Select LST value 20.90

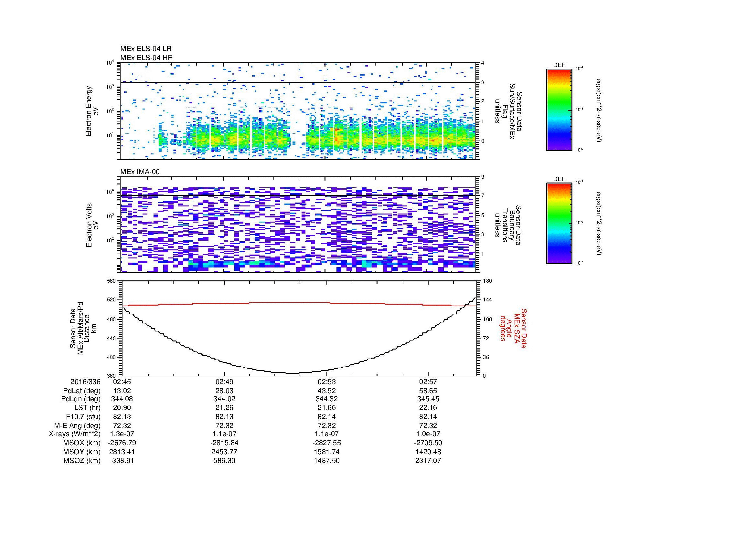122,408
